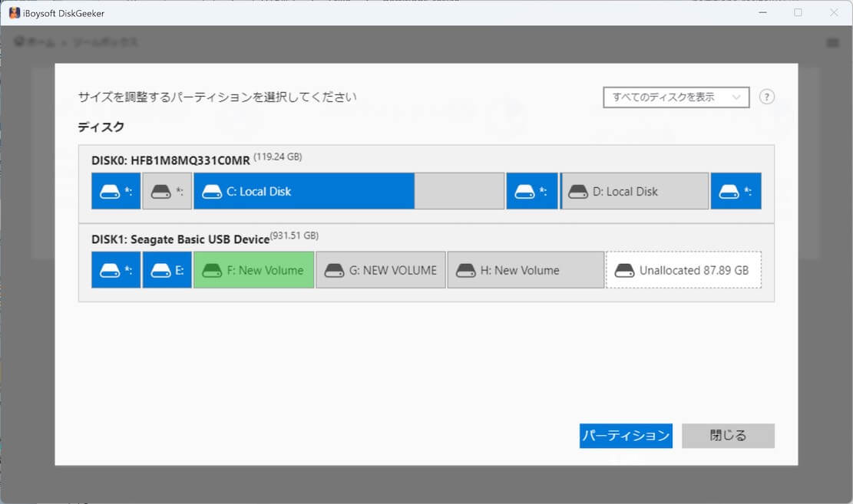Select the gray unnamed partition on DISK0
Image resolution: width=853 pixels, height=504 pixels.
pos(167,191)
